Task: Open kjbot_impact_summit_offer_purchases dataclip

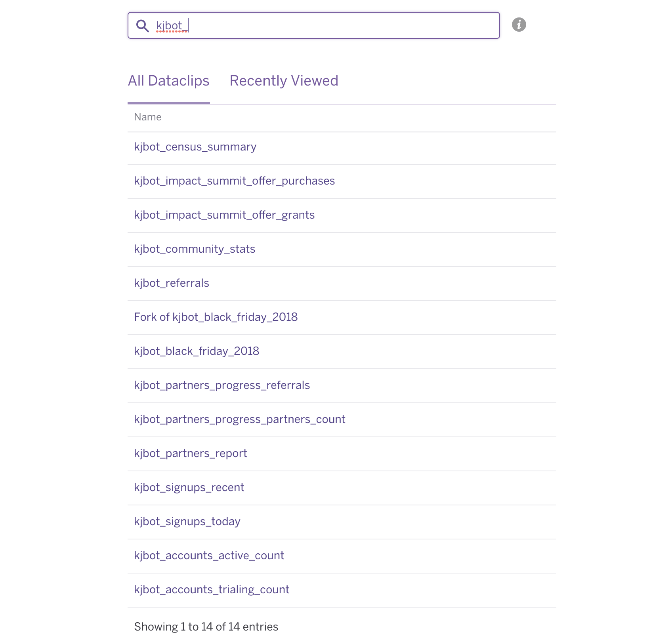Action: tap(234, 181)
